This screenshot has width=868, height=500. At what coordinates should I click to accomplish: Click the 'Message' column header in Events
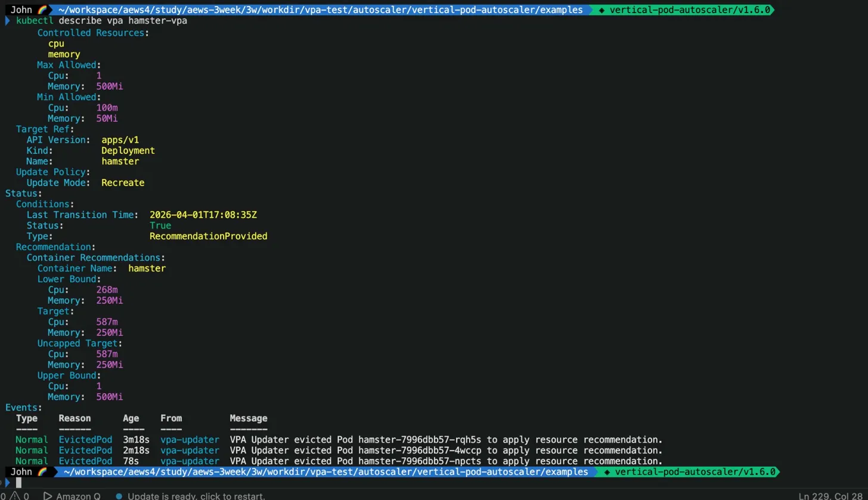click(x=249, y=419)
